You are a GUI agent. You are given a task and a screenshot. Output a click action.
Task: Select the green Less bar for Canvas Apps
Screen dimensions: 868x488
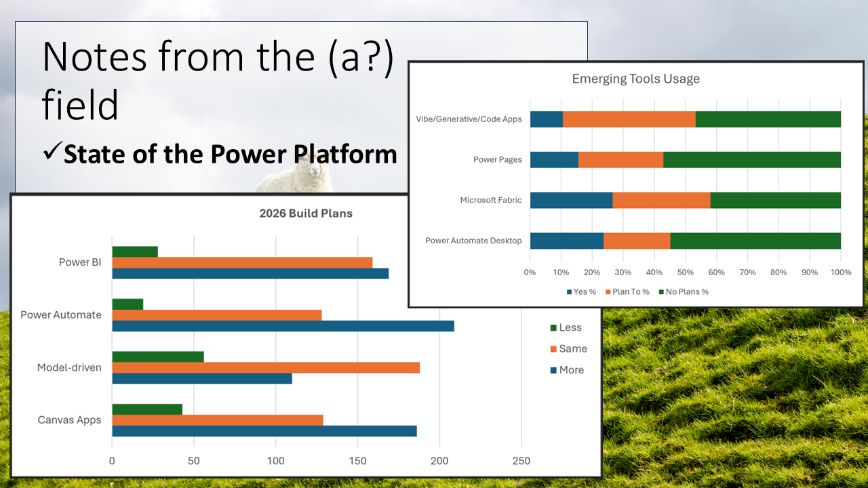[x=147, y=409]
